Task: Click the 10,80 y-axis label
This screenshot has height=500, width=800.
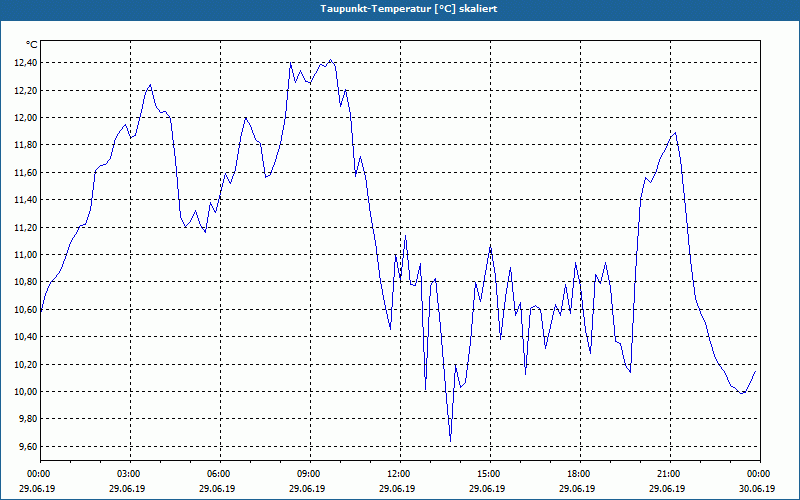Action: coord(26,282)
